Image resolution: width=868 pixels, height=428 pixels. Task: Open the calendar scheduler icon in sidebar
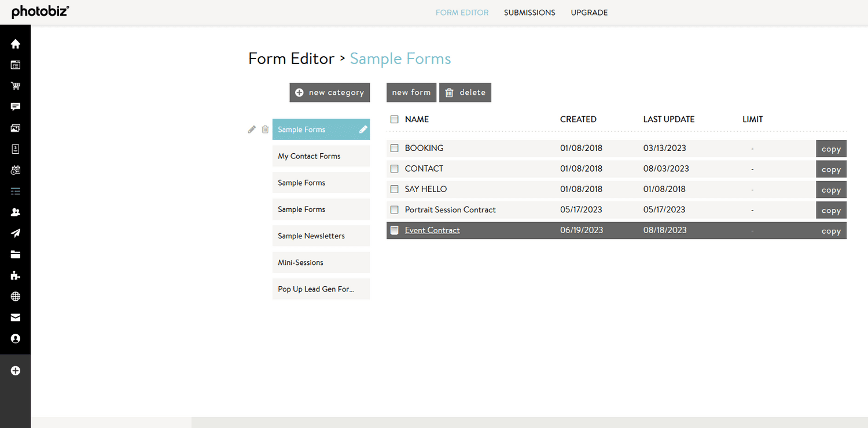click(x=16, y=170)
